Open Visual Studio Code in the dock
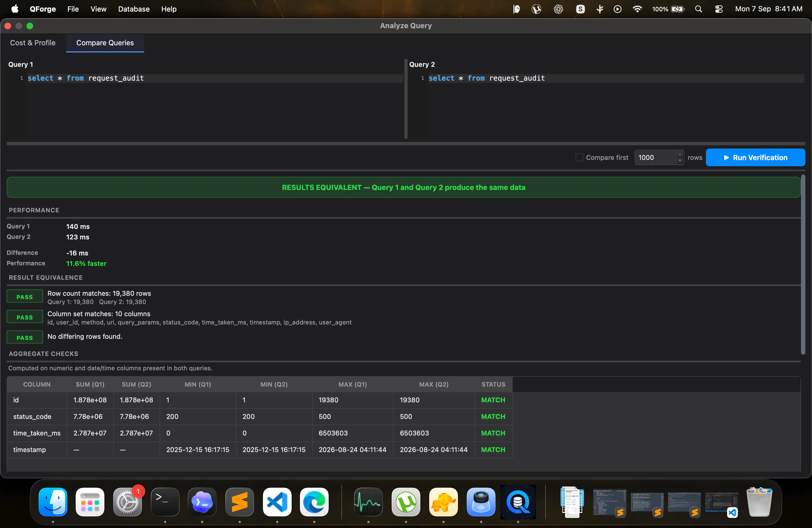Viewport: 812px width, 528px height. (277, 502)
